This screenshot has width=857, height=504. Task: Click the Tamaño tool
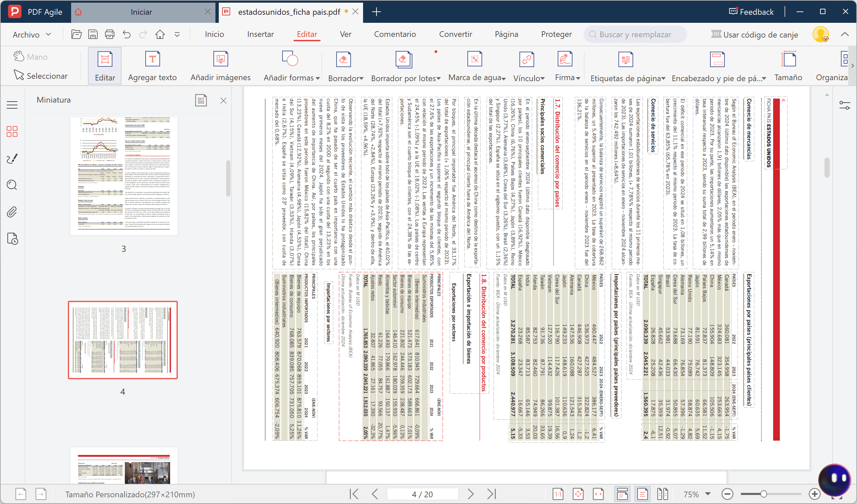click(x=788, y=66)
